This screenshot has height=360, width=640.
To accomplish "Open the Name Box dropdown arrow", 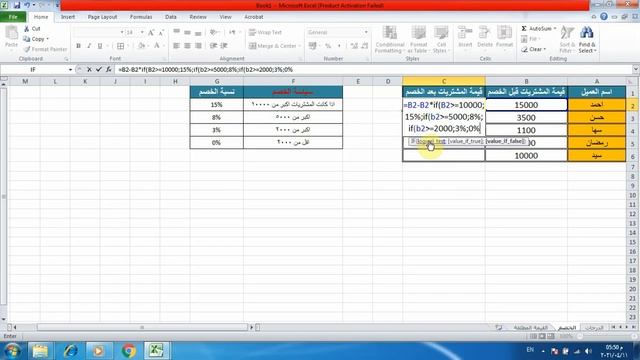I will pyautogui.click(x=70, y=70).
